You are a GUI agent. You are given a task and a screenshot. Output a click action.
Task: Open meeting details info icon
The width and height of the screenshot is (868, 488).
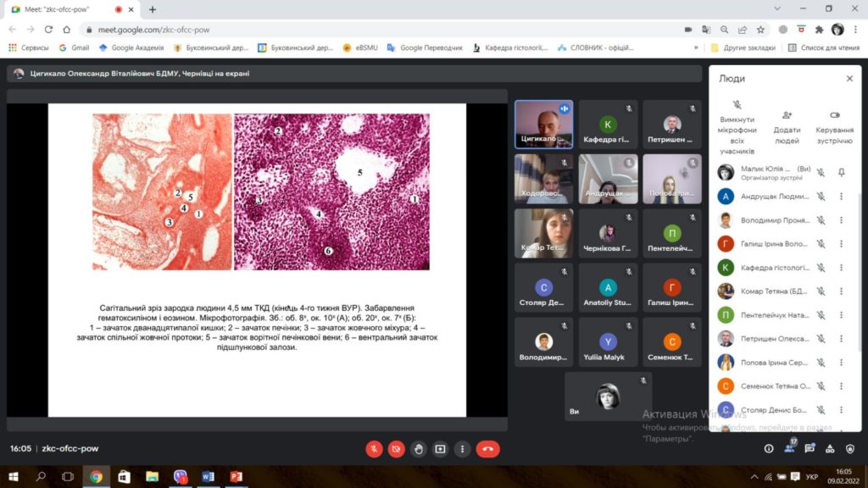click(x=769, y=449)
